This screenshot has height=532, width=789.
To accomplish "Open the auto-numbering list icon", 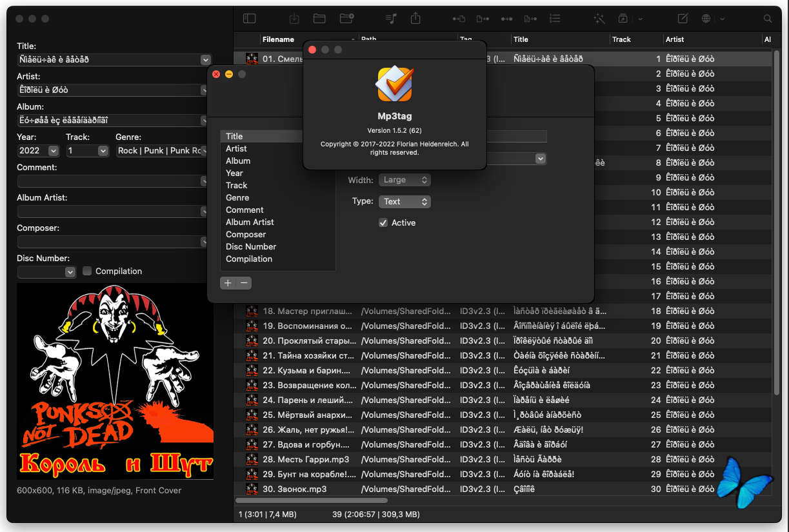I will [x=555, y=19].
